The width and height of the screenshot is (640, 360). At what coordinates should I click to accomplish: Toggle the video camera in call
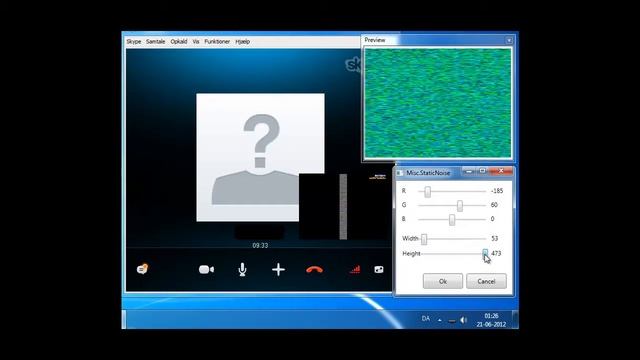click(x=206, y=269)
